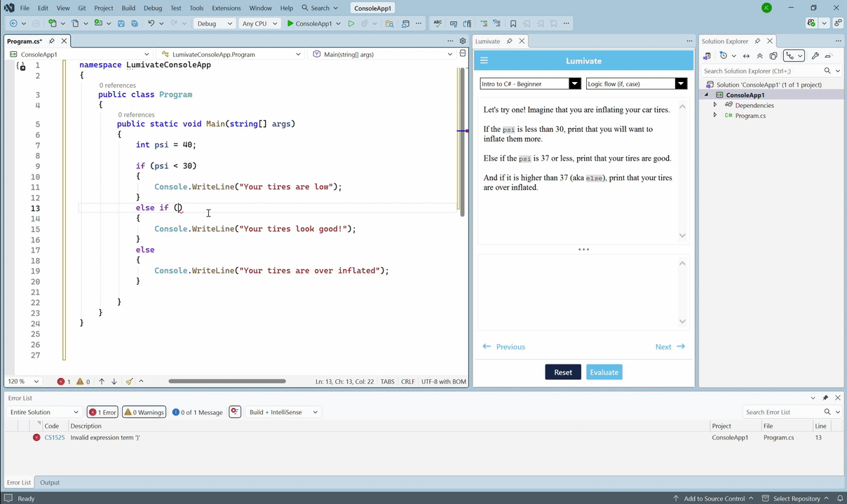This screenshot has width=847, height=504.
Task: Click the notifications bell in status bar
Action: 839,498
